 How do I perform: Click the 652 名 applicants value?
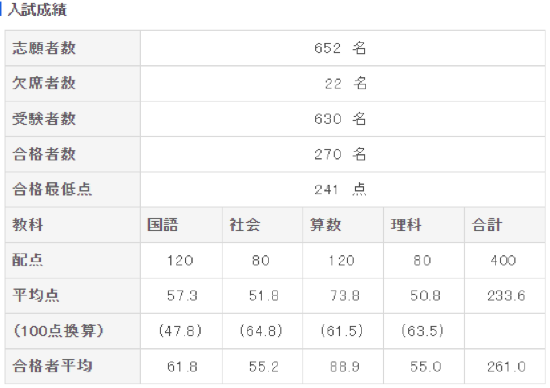pyautogui.click(x=340, y=48)
